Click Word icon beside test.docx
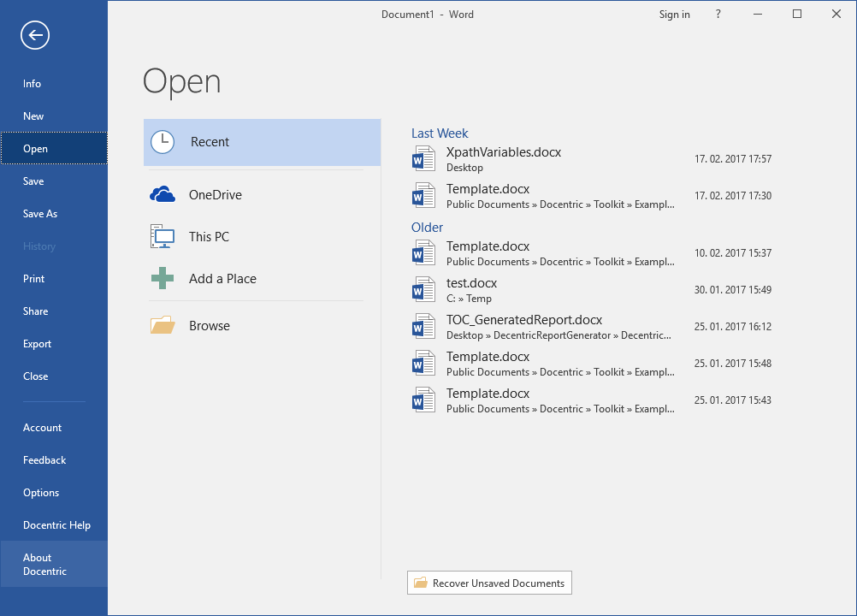Viewport: 857px width, 616px height. pos(423,289)
